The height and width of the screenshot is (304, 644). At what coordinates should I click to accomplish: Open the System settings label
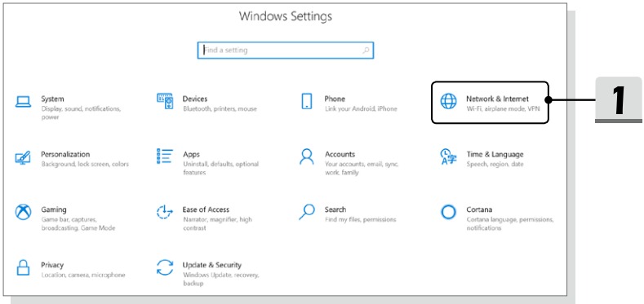[x=52, y=99]
